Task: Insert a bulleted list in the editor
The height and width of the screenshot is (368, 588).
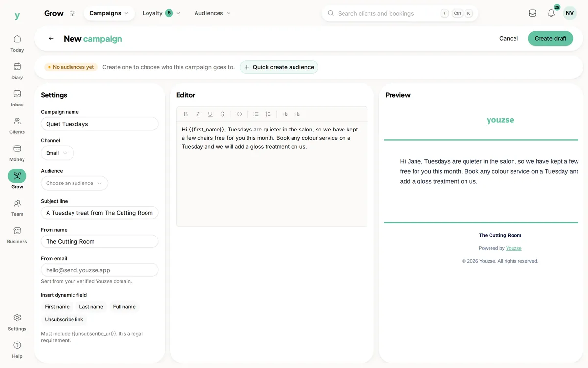Action: [256, 114]
